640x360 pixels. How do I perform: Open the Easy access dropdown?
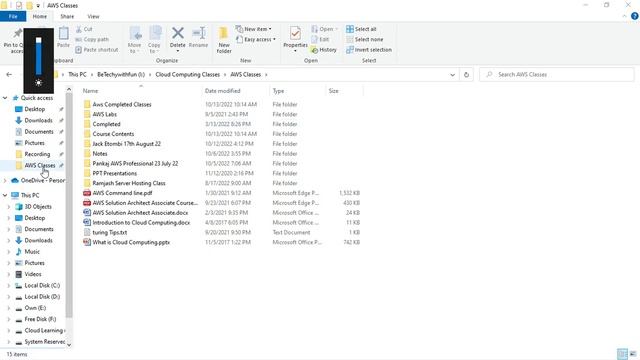click(x=256, y=40)
